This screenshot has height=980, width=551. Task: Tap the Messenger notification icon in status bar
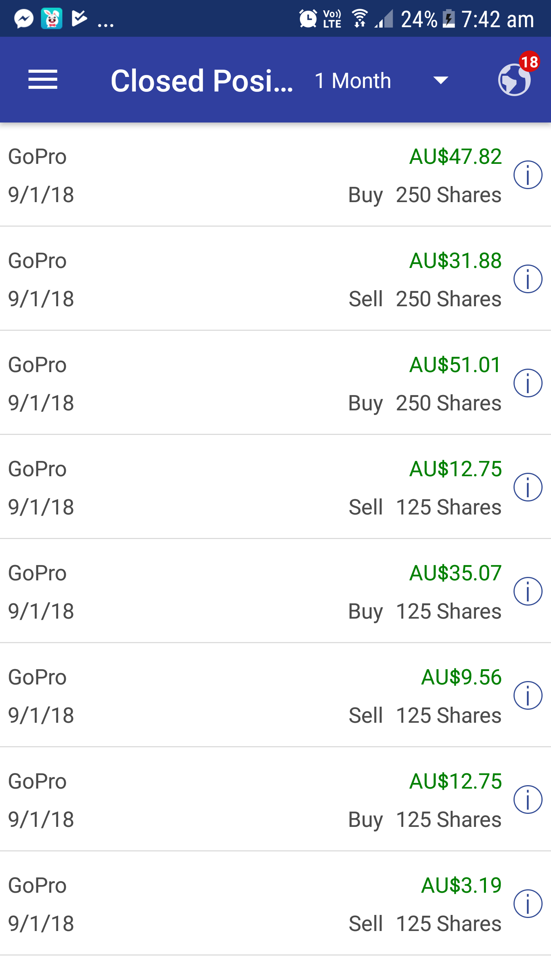point(24,19)
